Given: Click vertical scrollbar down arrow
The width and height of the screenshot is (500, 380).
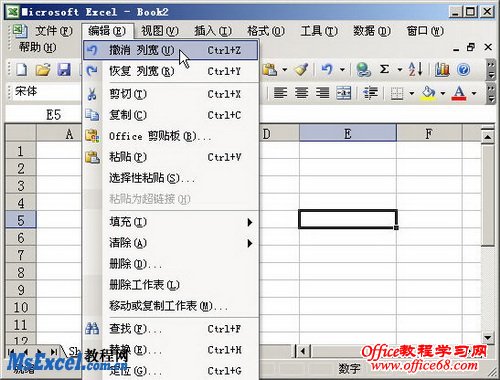Looking at the screenshot, I should click(488, 337).
